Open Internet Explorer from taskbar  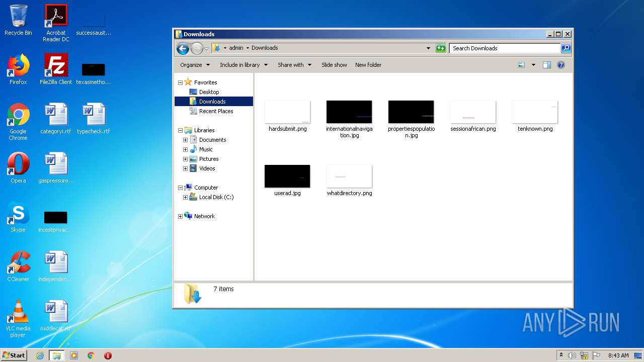click(x=40, y=355)
